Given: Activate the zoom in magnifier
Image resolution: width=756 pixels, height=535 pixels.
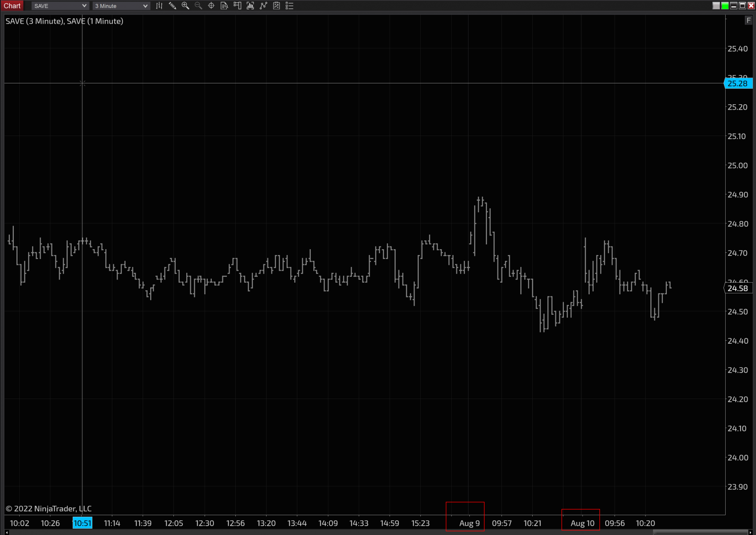Looking at the screenshot, I should pos(185,6).
